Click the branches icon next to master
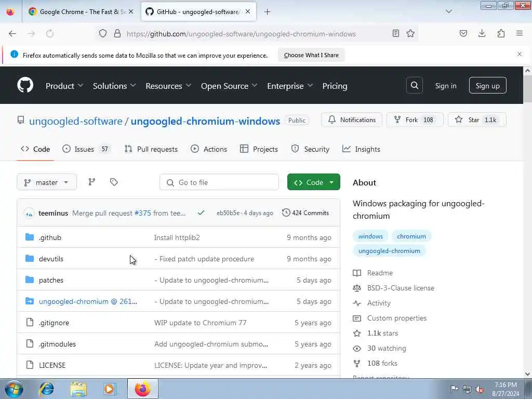Viewport: 532px width, 399px height. pyautogui.click(x=91, y=182)
